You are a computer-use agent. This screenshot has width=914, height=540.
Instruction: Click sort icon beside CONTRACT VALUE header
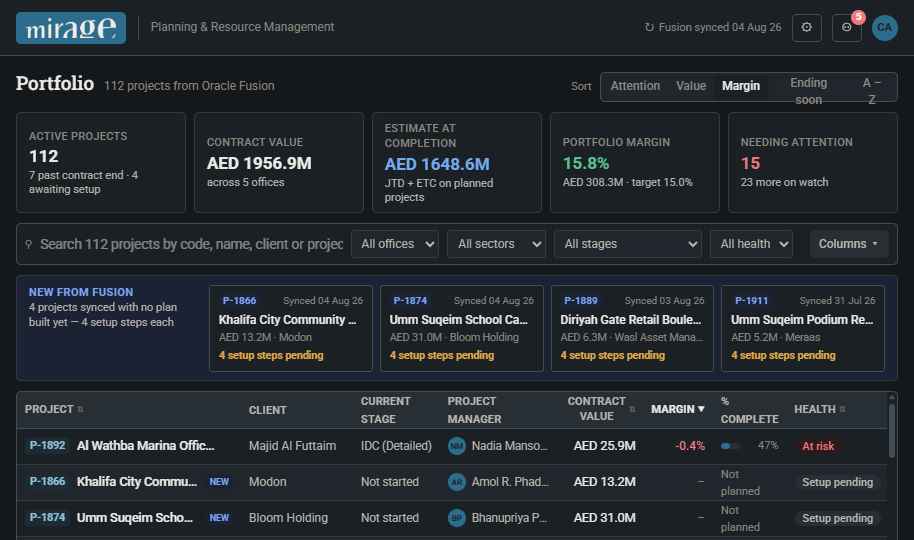click(x=632, y=409)
